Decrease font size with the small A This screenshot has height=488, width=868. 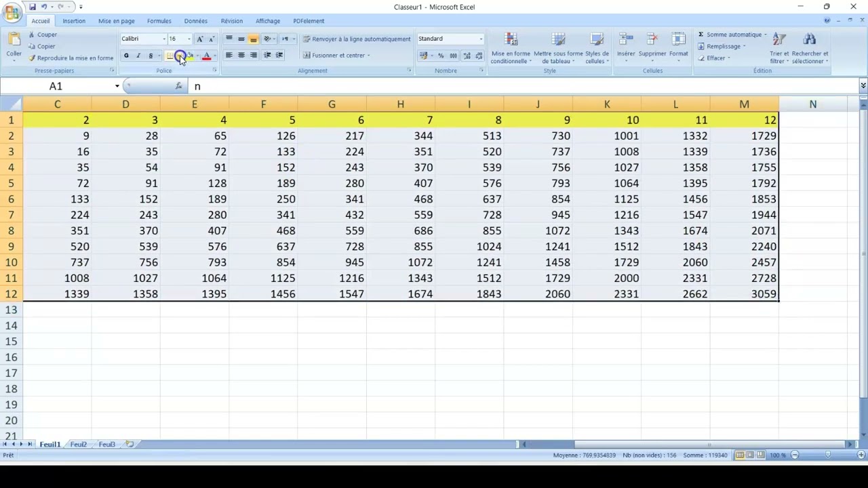point(211,39)
